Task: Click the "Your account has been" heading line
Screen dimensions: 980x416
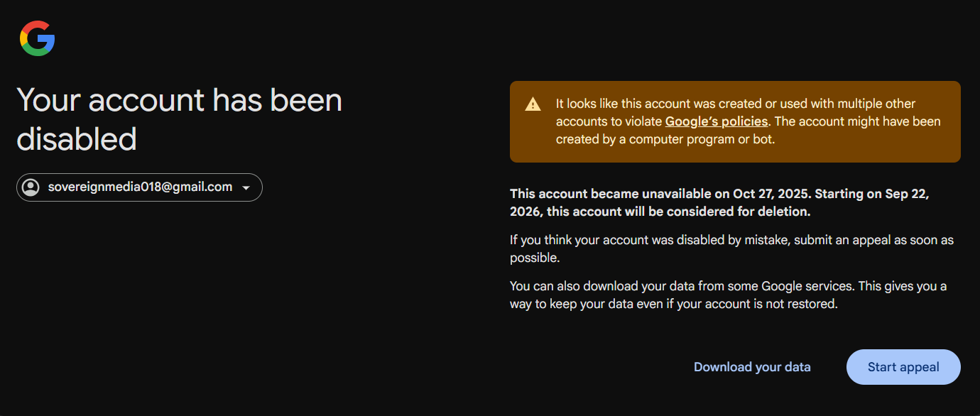Action: [x=179, y=100]
